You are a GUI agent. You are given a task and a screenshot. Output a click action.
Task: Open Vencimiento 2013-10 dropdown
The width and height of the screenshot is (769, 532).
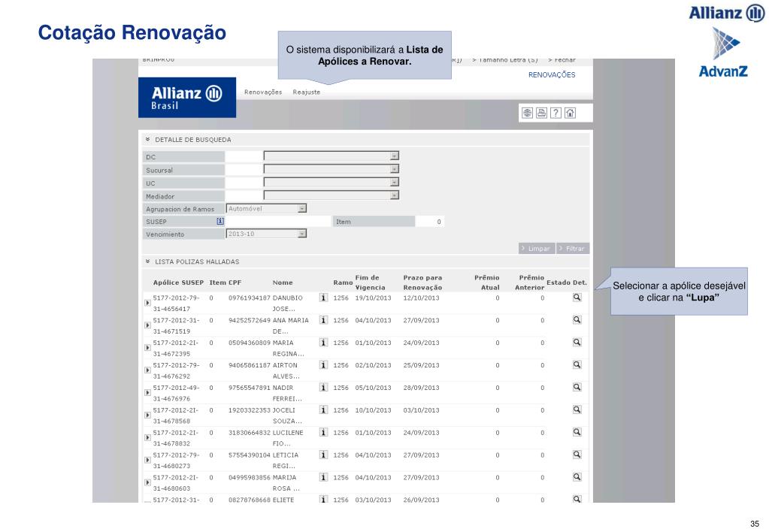266,234
